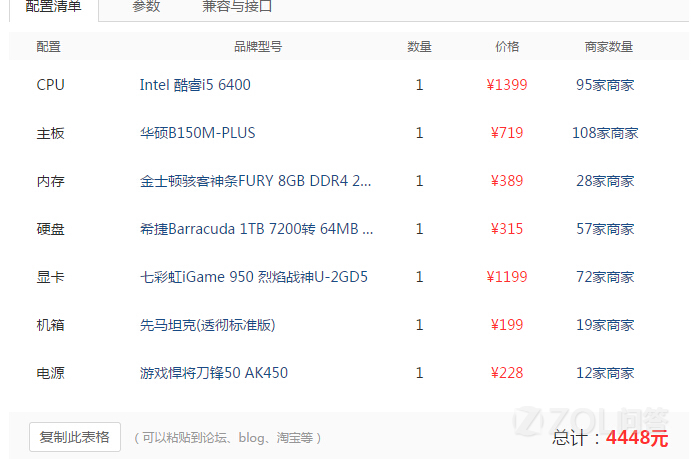
Task: Open the 金士顿骇客神条FURY 8GB DDR4 link
Action: (256, 181)
